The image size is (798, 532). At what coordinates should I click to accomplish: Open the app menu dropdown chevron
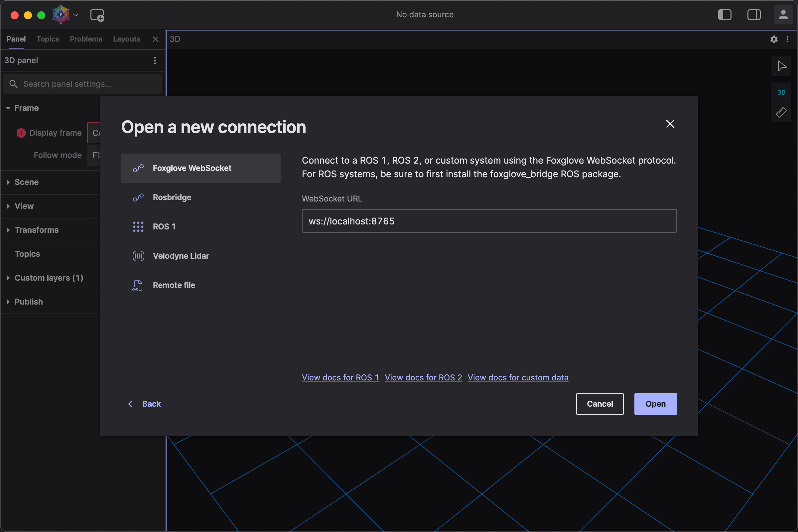click(76, 15)
